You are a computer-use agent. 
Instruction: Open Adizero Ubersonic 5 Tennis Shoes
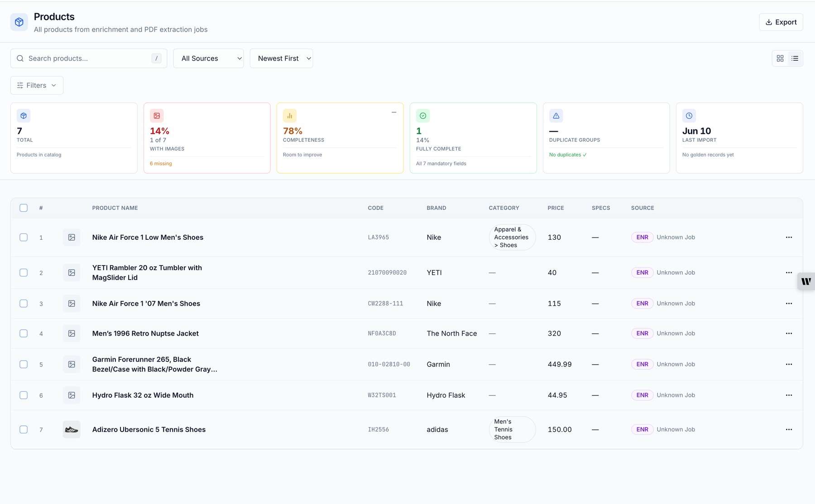click(x=149, y=430)
